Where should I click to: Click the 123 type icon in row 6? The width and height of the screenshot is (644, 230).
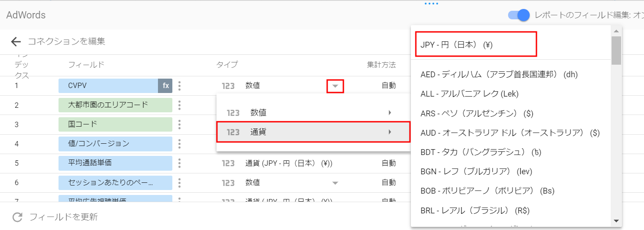(x=228, y=183)
